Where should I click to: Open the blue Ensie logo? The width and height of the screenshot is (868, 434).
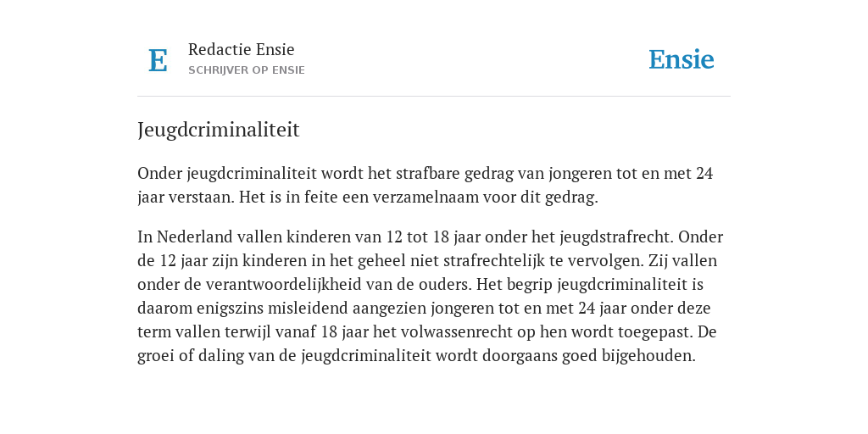(681, 60)
